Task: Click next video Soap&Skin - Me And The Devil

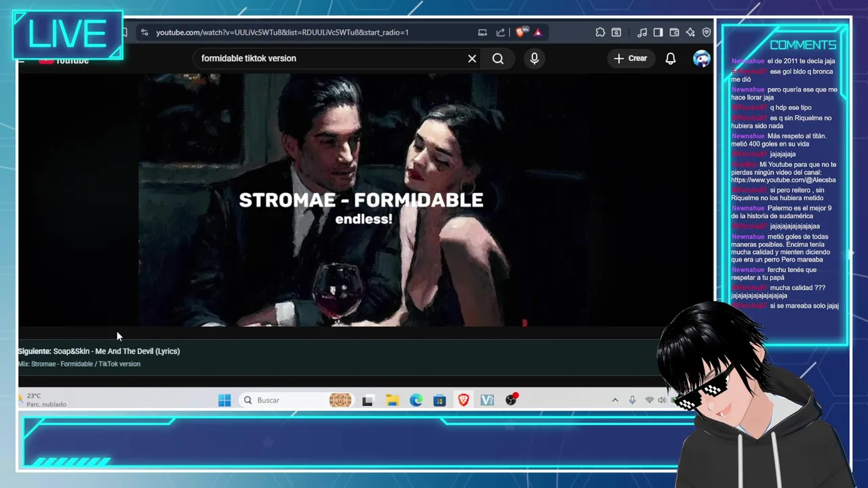Action: point(99,351)
